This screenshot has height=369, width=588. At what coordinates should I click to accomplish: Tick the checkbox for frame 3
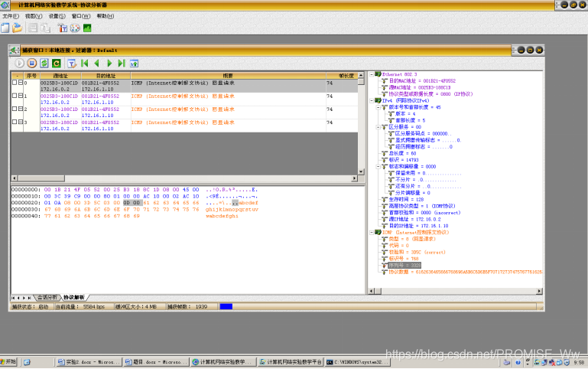click(x=15, y=122)
